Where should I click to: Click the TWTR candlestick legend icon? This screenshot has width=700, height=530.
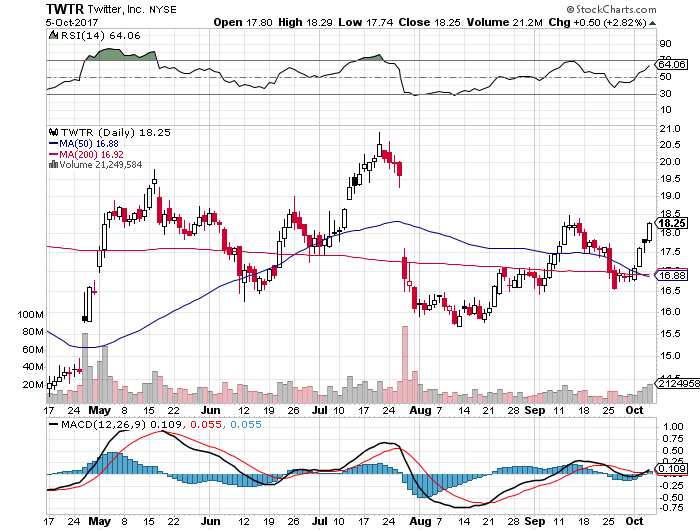(53, 131)
